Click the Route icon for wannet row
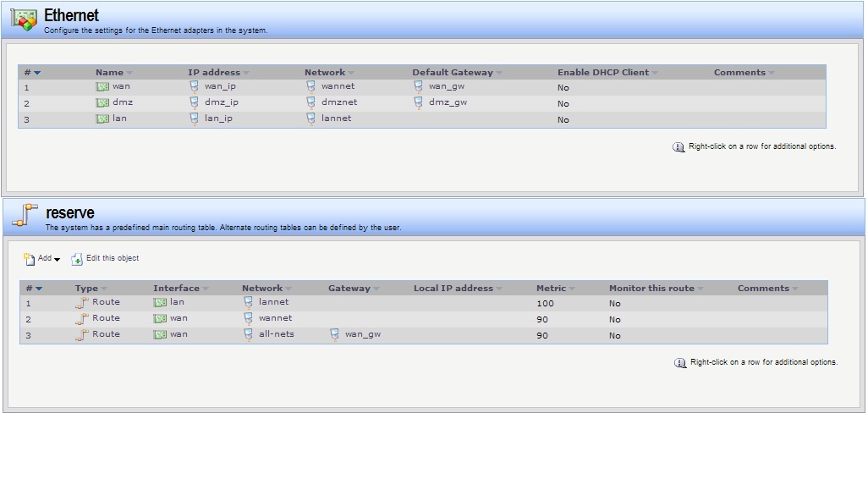The width and height of the screenshot is (868, 479). [82, 319]
